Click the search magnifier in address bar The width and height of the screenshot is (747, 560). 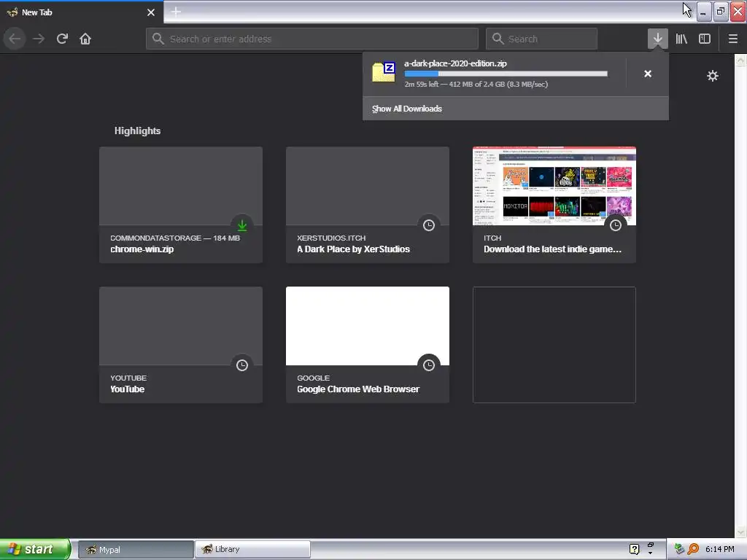158,39
